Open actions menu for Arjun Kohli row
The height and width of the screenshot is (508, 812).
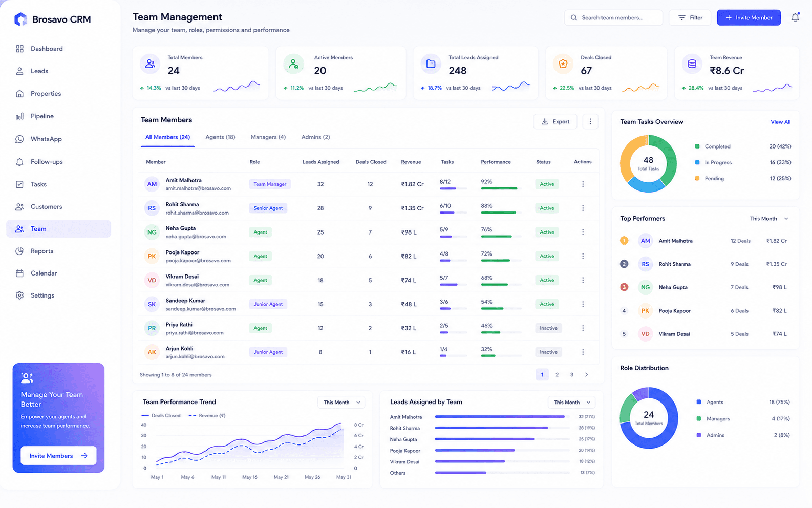583,352
